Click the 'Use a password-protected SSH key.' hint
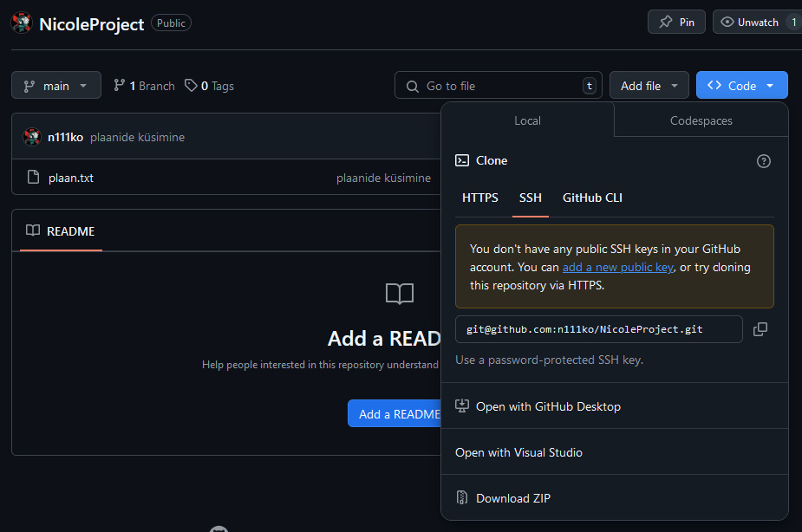Screen dimensions: 802x532 [550, 360]
